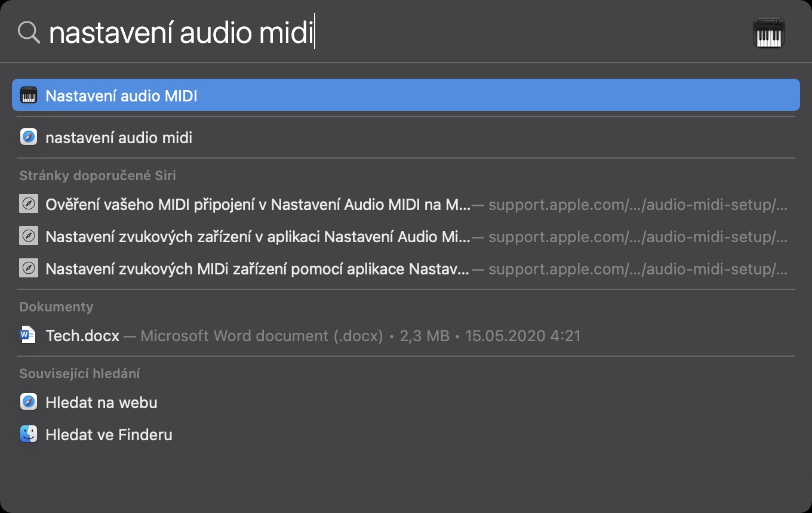Click the Finder icon beside "Hledat ve Finderu"
This screenshot has width=812, height=513.
29,434
